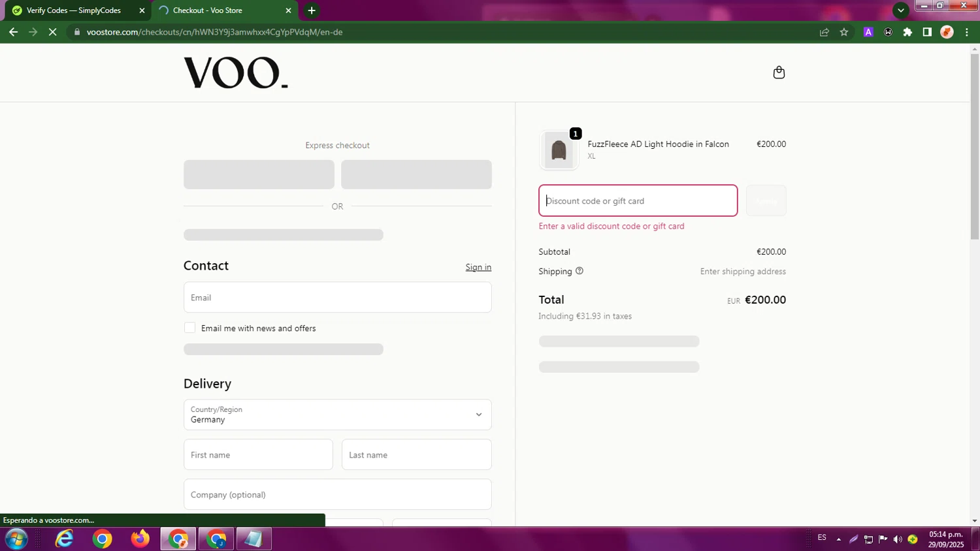Click the apply discount code button
Viewport: 980px width, 551px height.
(766, 200)
